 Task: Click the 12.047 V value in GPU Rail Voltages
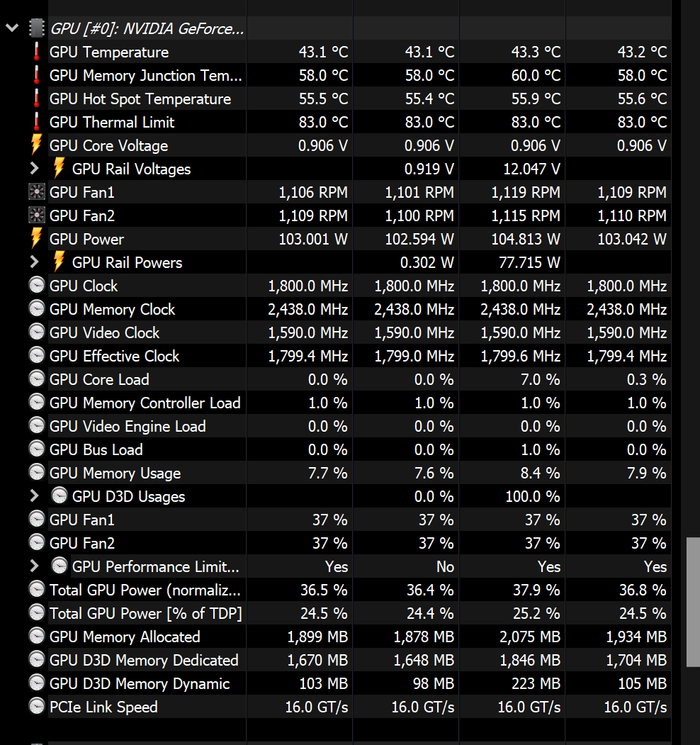tap(532, 169)
